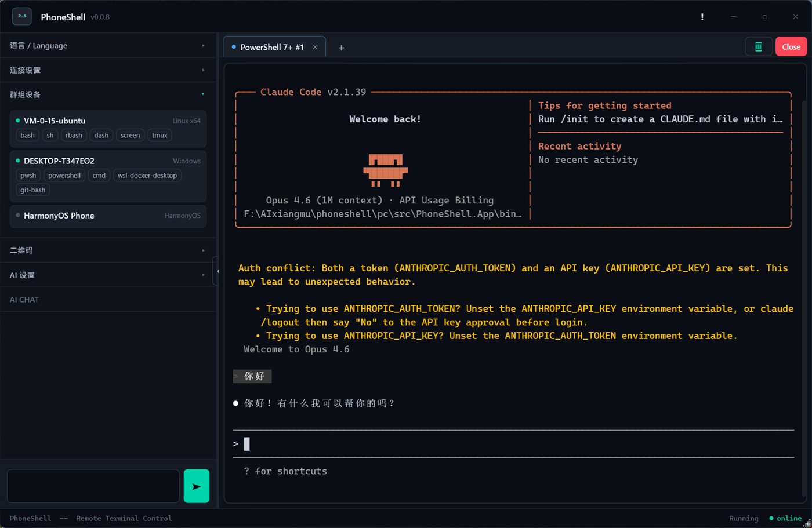Expand the AI 设置 section
812x528 pixels.
click(x=108, y=275)
